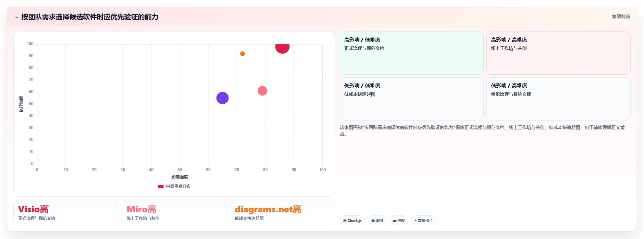Click the purple bubble in the chart
The width and height of the screenshot is (644, 239).
[x=222, y=98]
